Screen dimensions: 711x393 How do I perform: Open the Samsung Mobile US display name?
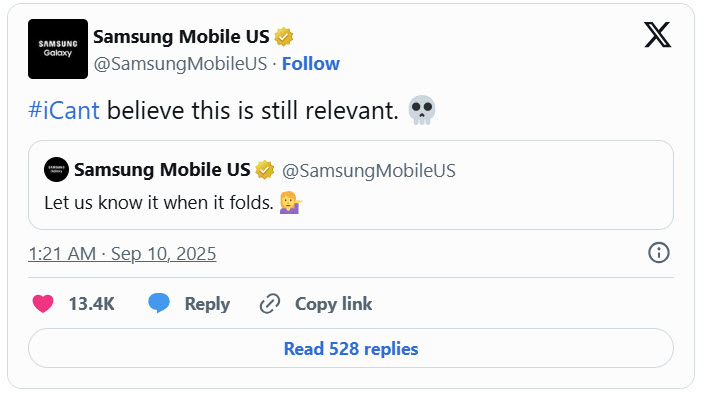(181, 37)
